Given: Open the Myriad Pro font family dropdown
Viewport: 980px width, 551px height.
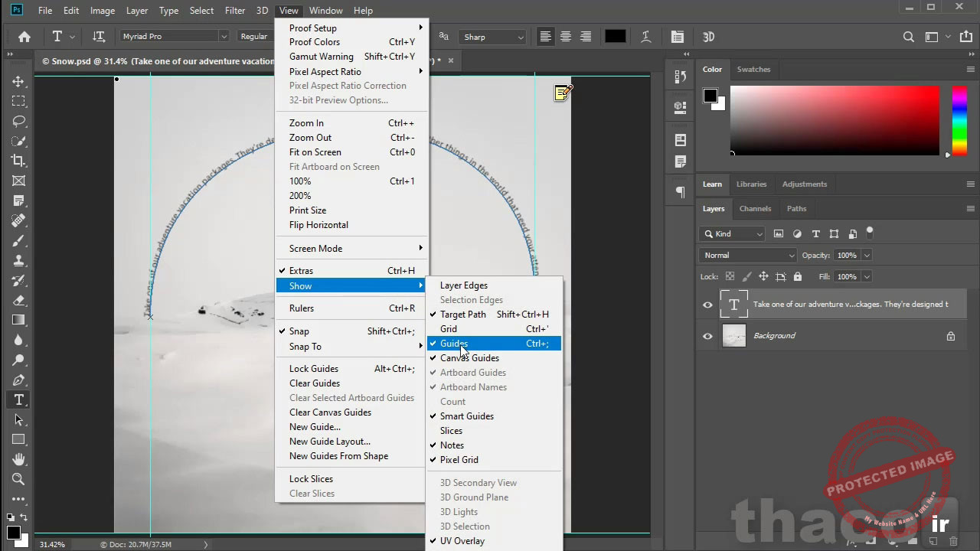Looking at the screenshot, I should tap(223, 36).
